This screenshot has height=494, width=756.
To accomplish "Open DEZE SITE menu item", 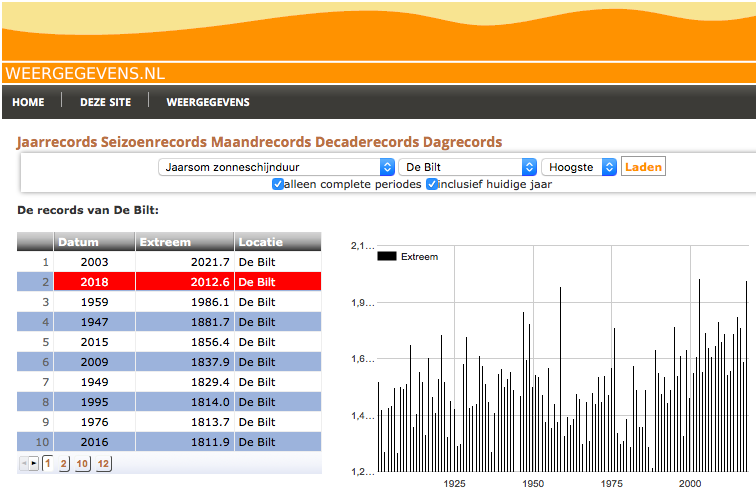I will click(106, 102).
